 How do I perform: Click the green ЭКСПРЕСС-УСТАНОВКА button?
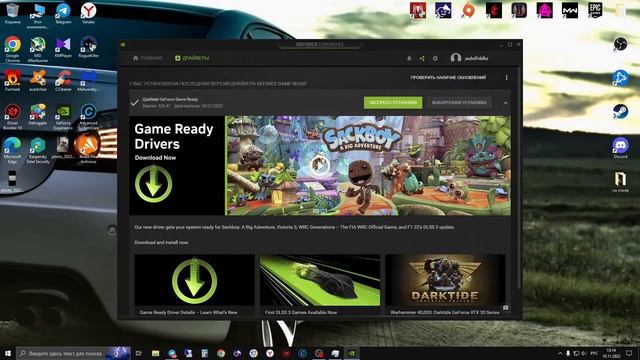[393, 102]
